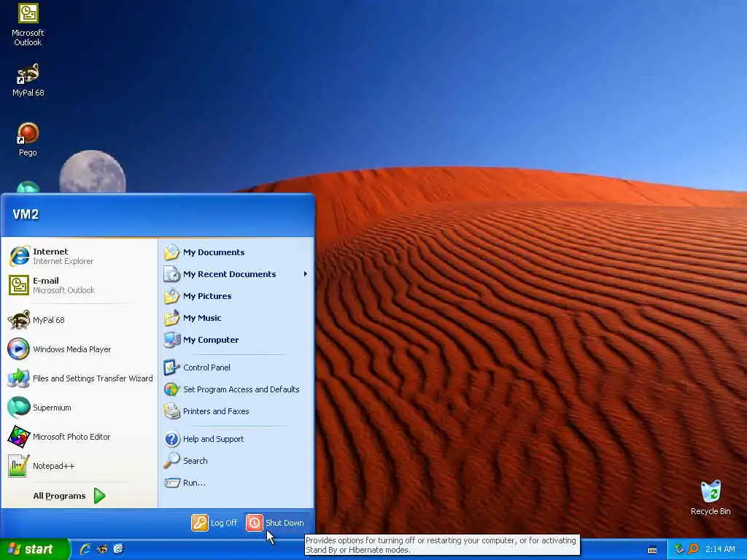The height and width of the screenshot is (560, 747).
Task: Click the orange magnifier tray icon
Action: click(693, 549)
